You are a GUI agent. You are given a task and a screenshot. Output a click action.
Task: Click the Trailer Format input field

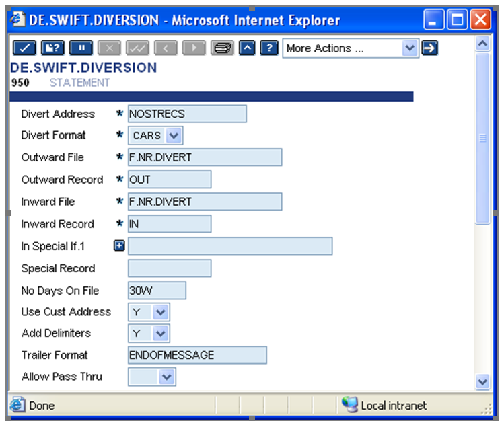click(x=197, y=355)
